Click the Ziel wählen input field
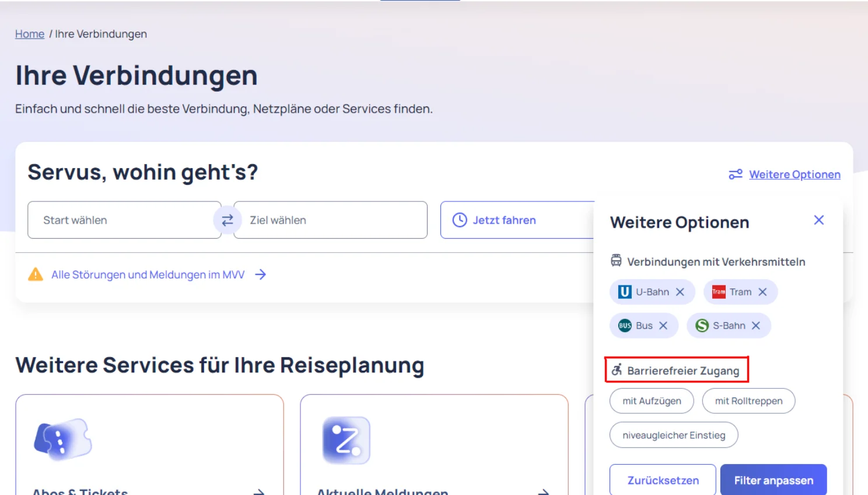868x495 pixels. [331, 220]
